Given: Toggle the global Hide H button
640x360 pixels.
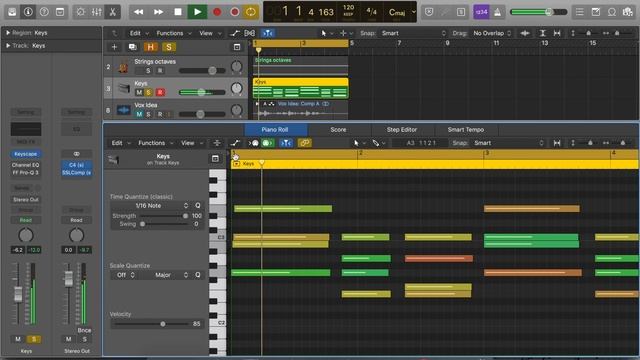Looking at the screenshot, I should point(150,47).
